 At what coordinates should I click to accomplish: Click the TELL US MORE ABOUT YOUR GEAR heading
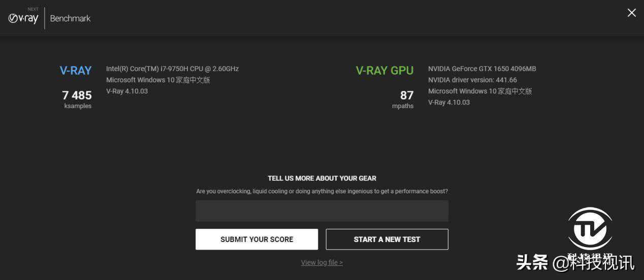322,178
